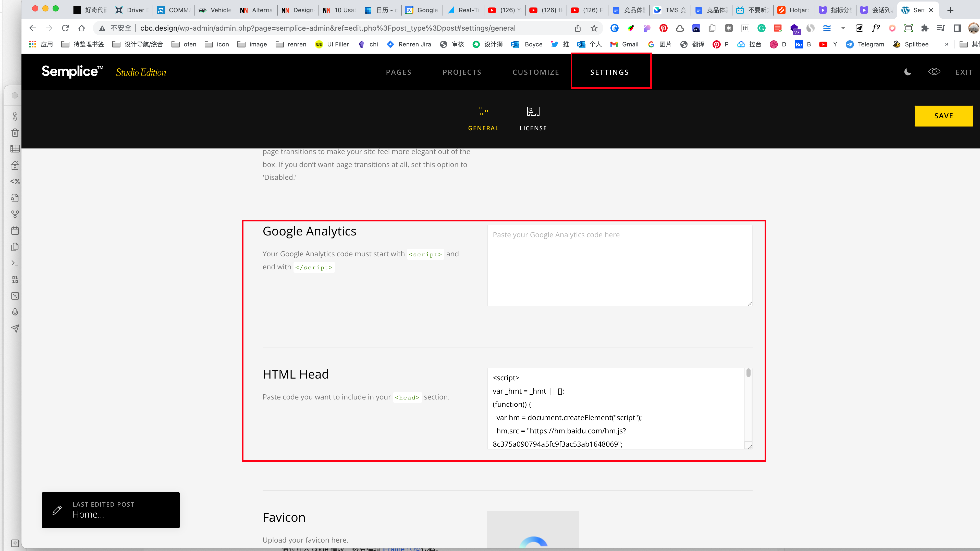This screenshot has height=551, width=980.
Task: Open the CUSTOMIZE menu item
Action: [x=536, y=72]
